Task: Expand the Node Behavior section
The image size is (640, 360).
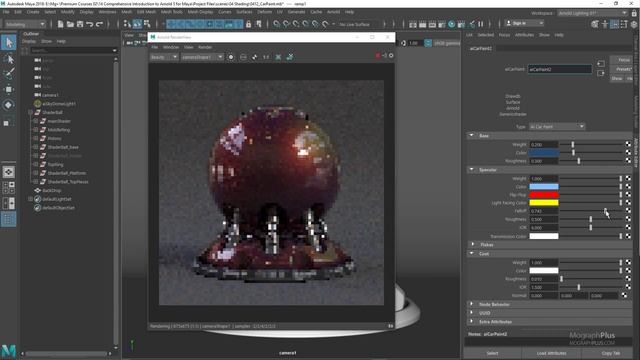Action: (x=472, y=304)
